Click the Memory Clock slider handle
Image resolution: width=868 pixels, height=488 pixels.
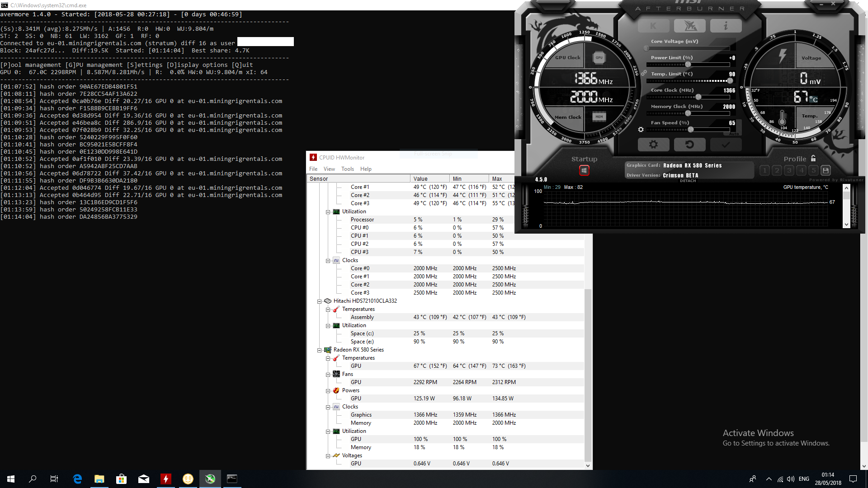pos(688,113)
